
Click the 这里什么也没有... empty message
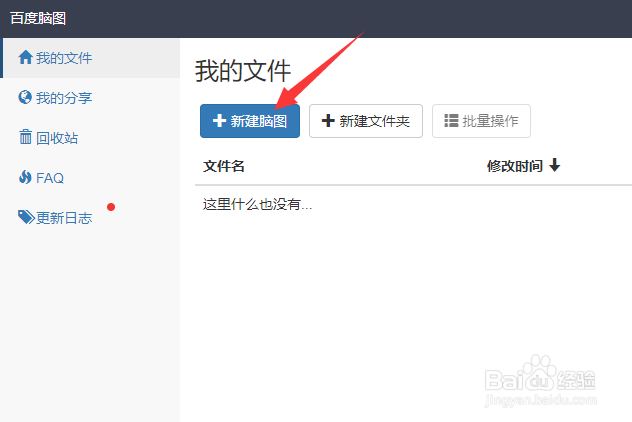click(x=257, y=204)
